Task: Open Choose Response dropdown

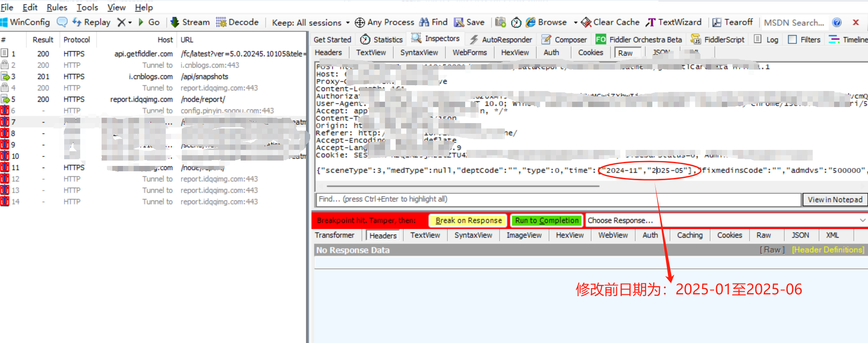Action: 726,220
